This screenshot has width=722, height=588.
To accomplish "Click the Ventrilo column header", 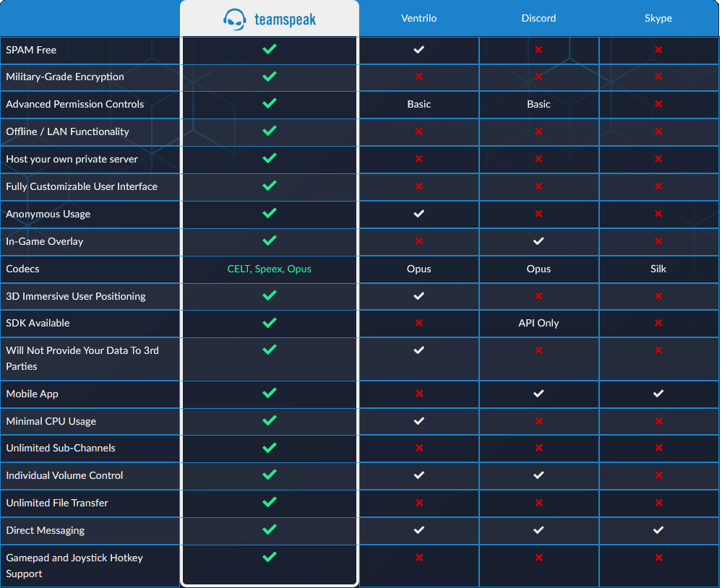I will point(418,18).
